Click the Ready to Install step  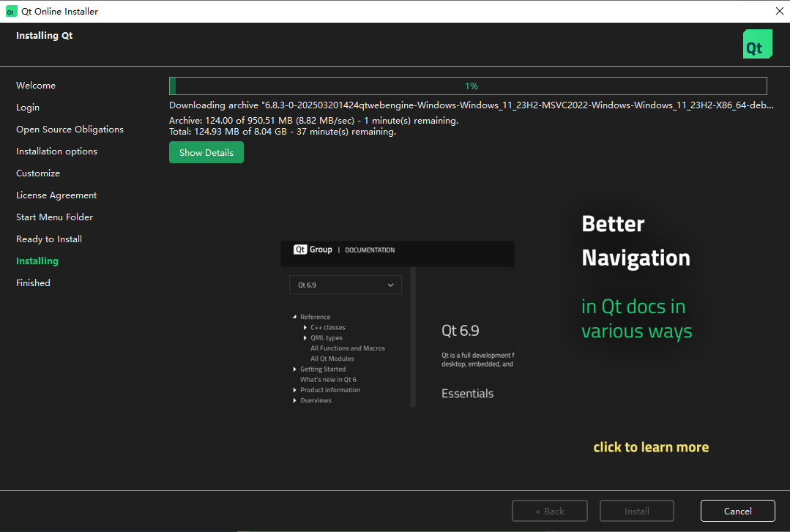[x=49, y=239]
